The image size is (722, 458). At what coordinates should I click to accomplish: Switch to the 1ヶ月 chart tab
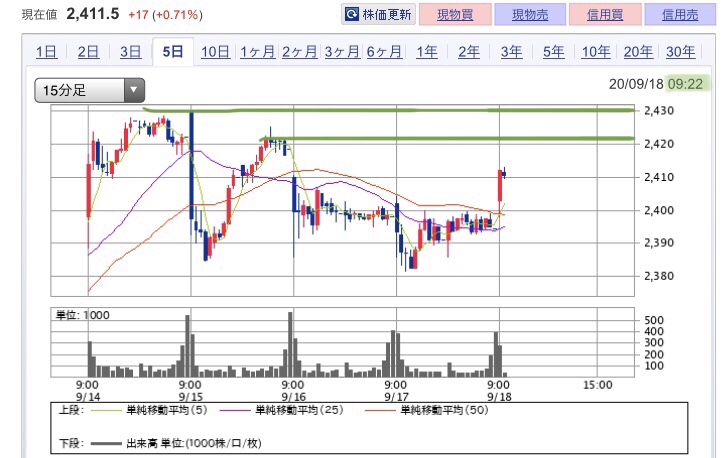pos(257,52)
